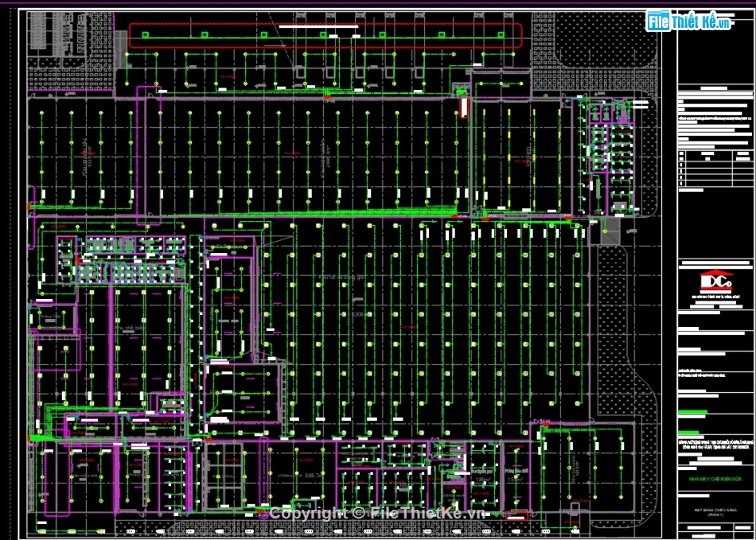Select the green NHÀ MÁY CHẾ BIẾN SỮA text
Screen dimensions: 756x540
(x=715, y=480)
